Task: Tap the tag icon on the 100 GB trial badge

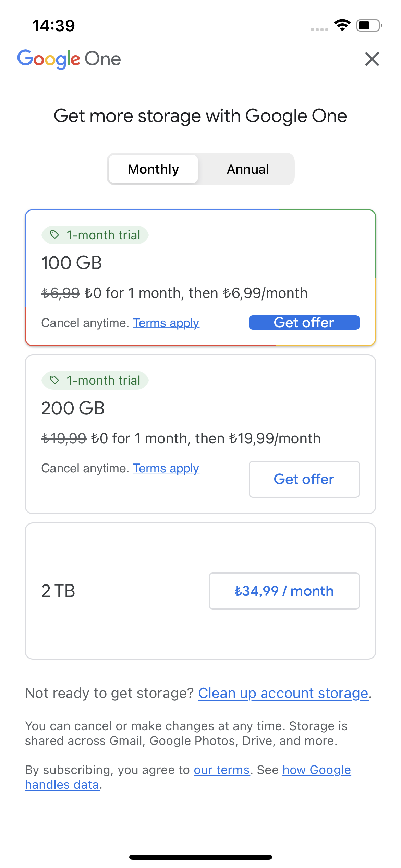Action: [x=54, y=235]
